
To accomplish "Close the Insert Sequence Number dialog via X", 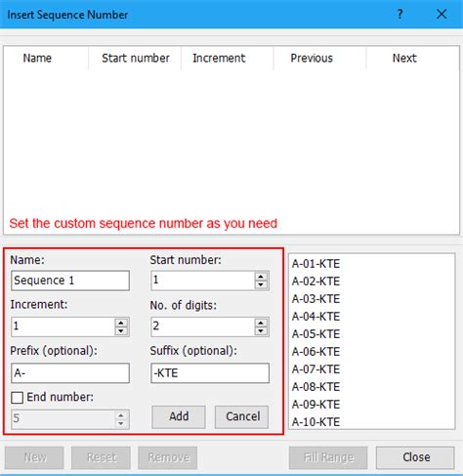I will pos(442,14).
